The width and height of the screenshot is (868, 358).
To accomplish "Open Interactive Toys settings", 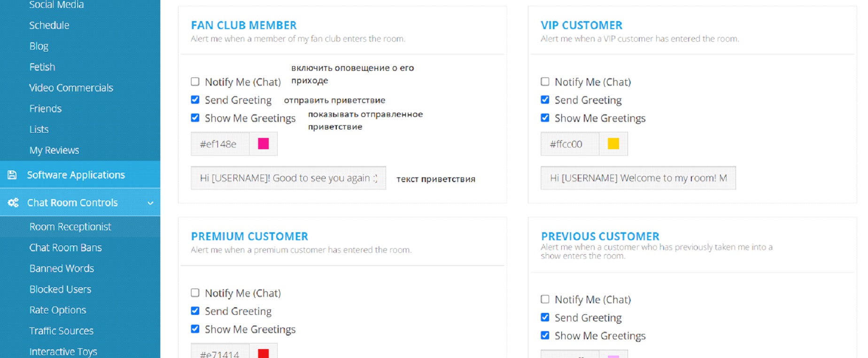I will click(63, 351).
